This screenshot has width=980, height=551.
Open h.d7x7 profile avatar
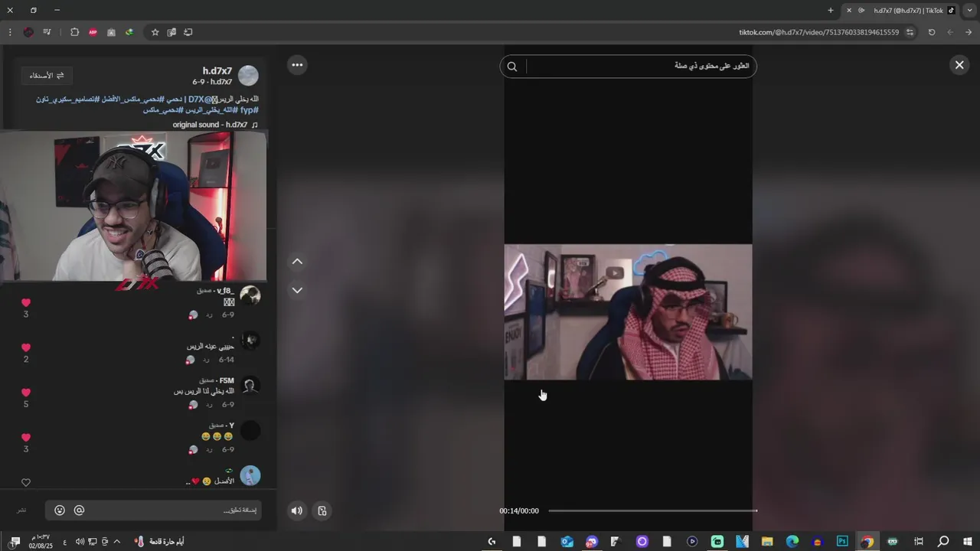tap(248, 76)
